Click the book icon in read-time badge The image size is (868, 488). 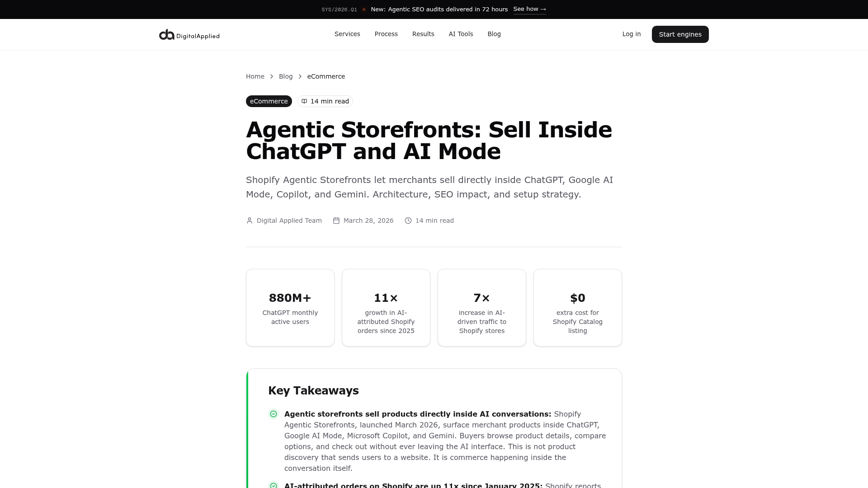click(304, 101)
